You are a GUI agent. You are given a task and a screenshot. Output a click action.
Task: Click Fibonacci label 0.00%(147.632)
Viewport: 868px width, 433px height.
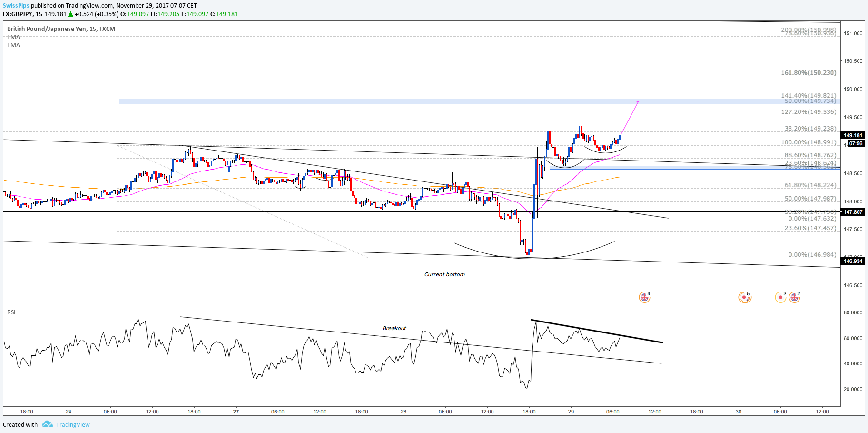(x=812, y=219)
